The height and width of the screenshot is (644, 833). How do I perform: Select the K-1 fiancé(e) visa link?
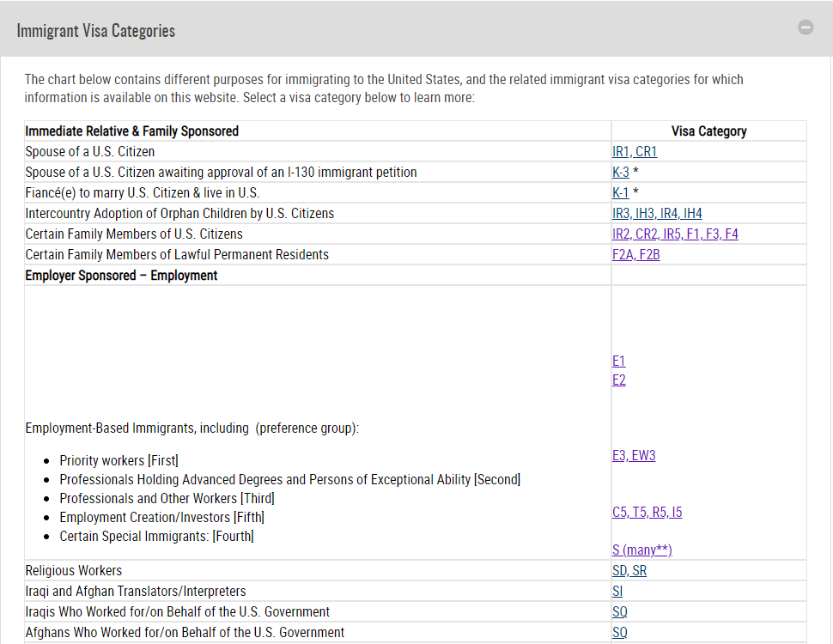click(621, 193)
